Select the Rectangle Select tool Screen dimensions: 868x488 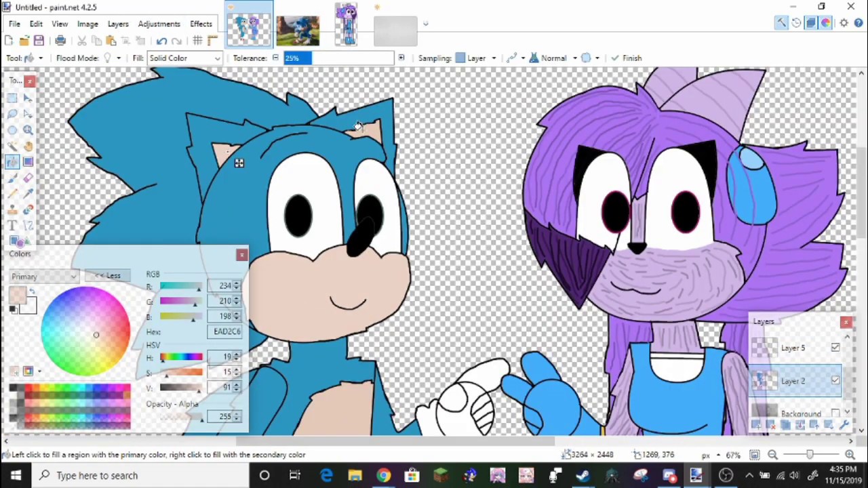[12, 98]
